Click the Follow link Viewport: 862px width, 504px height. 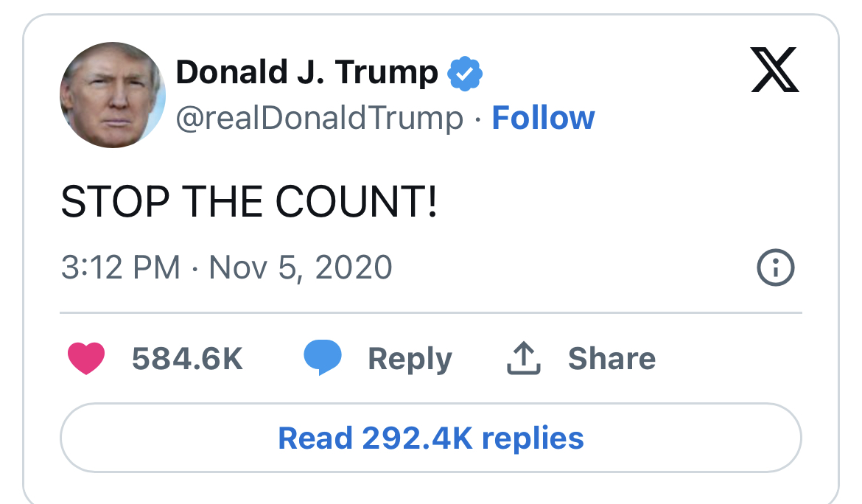(543, 118)
